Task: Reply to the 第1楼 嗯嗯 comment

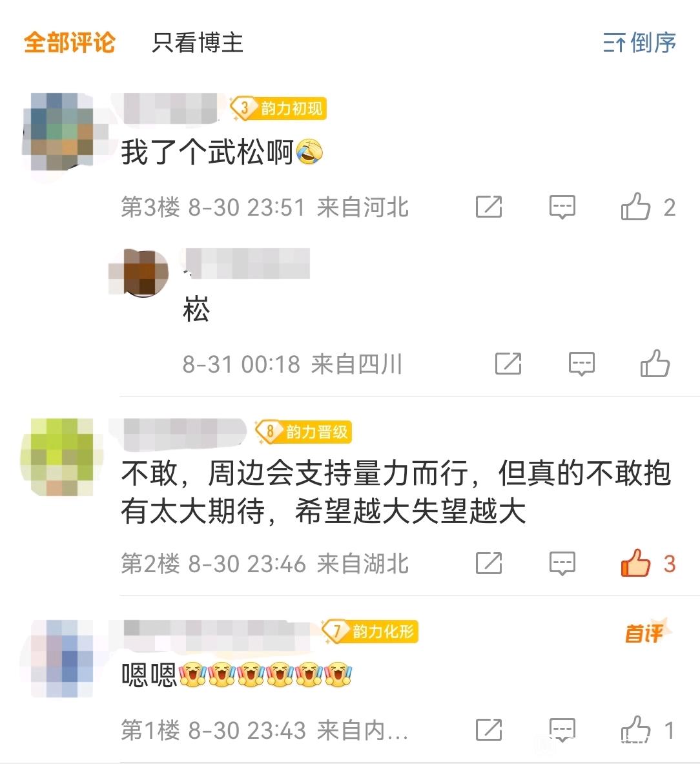Action: 562,729
